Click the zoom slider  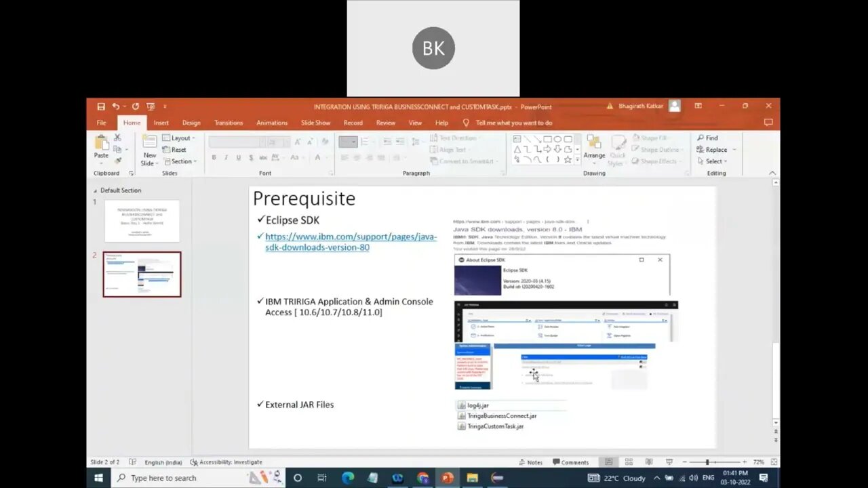point(714,462)
